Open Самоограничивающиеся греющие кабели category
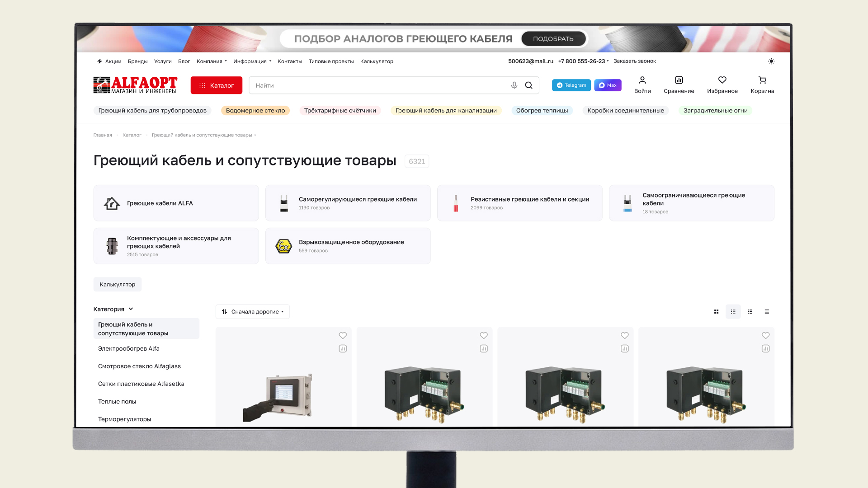This screenshot has height=488, width=868. click(691, 203)
